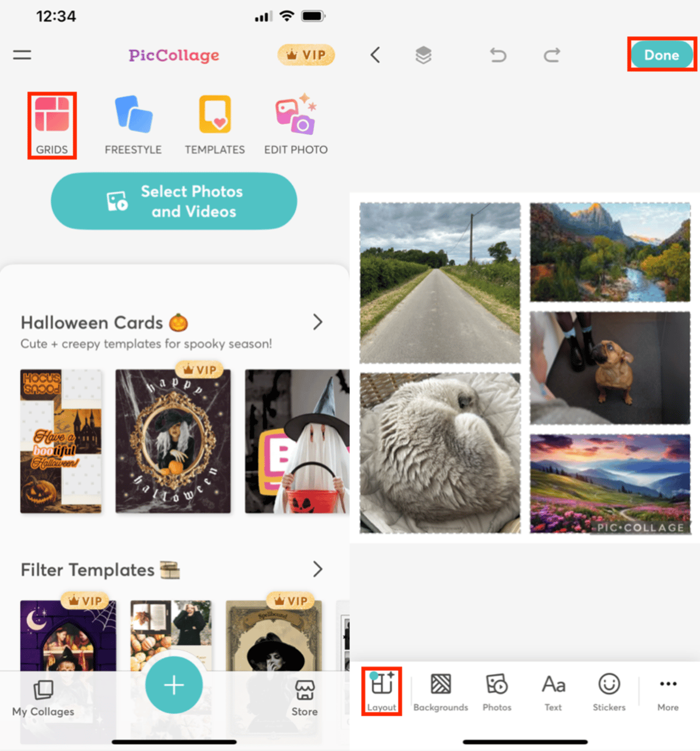Screen dimensions: 700x751
Task: Open My Collages tab
Action: 43,698
